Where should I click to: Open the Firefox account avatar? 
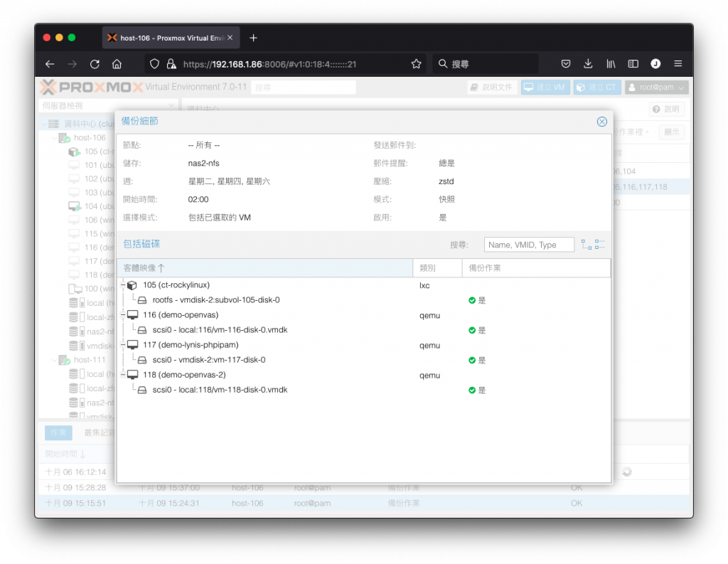pos(655,63)
